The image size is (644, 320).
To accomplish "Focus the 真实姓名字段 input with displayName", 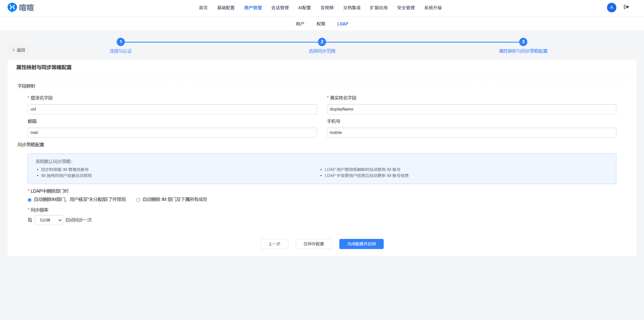I will point(472,109).
